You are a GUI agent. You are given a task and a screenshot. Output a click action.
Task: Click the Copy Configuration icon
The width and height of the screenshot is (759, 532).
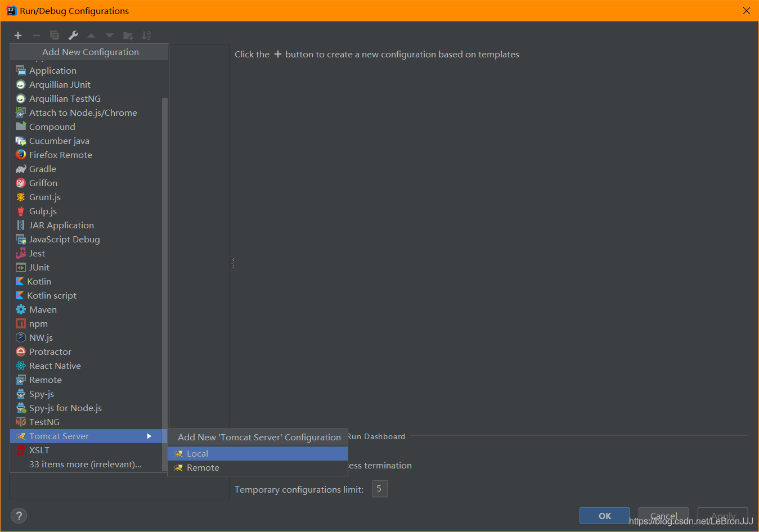point(55,35)
